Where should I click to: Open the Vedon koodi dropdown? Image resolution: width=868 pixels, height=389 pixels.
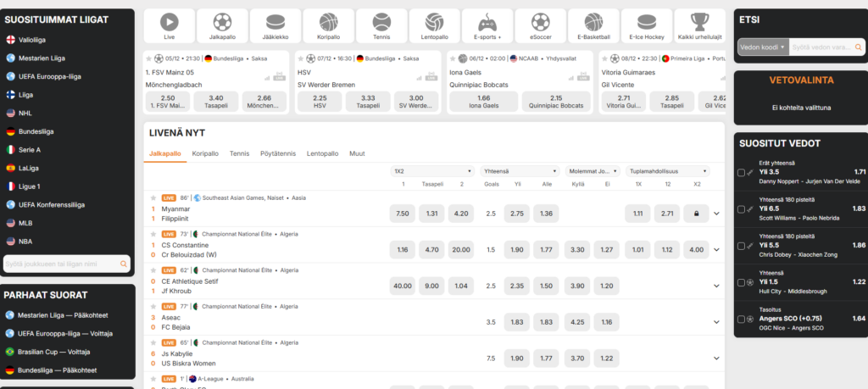tap(762, 48)
